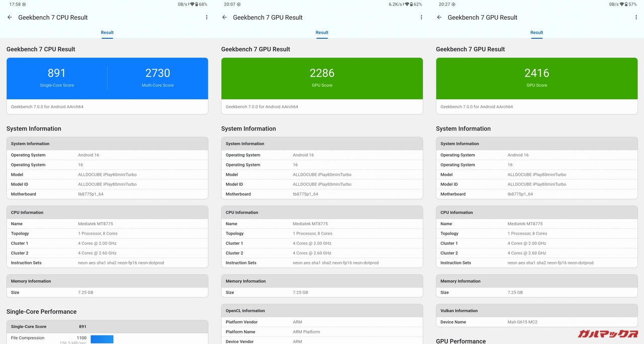Tap Model 'ALLDOCUBE iPlay80miniTurbo' on CPU Result screen
644x344 pixels.
point(107,175)
